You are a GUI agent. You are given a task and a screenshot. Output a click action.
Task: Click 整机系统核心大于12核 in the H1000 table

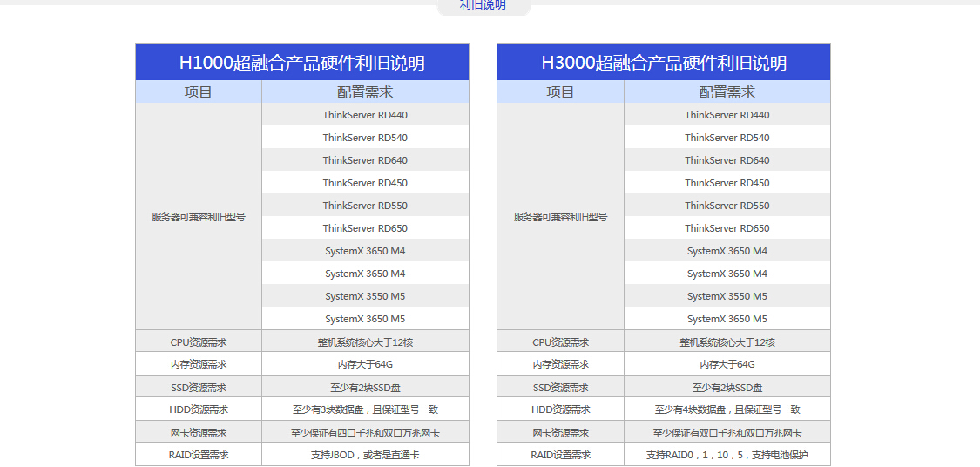(365, 342)
